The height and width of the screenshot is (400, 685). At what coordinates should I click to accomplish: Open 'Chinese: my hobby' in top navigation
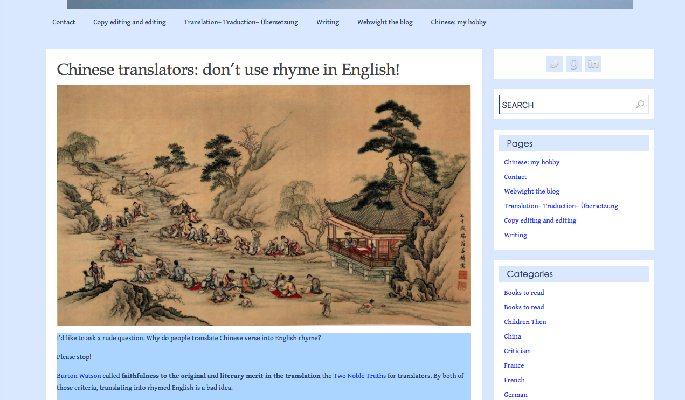click(458, 22)
